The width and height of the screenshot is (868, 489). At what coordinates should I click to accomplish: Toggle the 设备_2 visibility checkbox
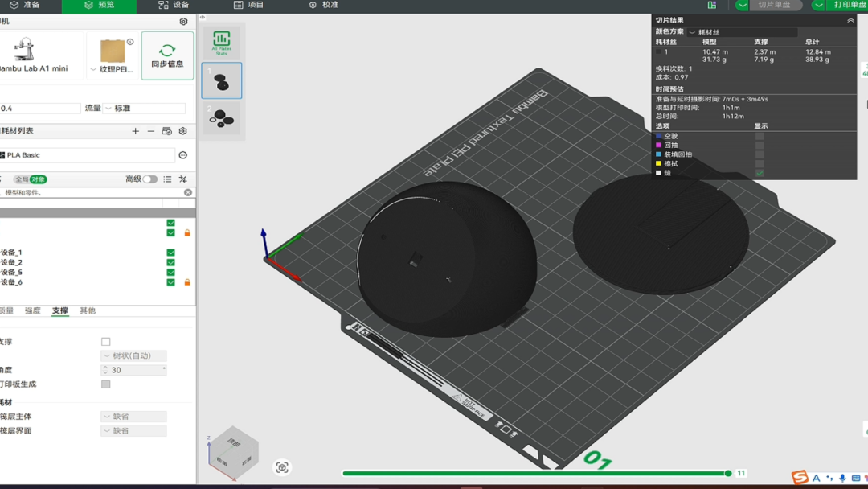170,262
